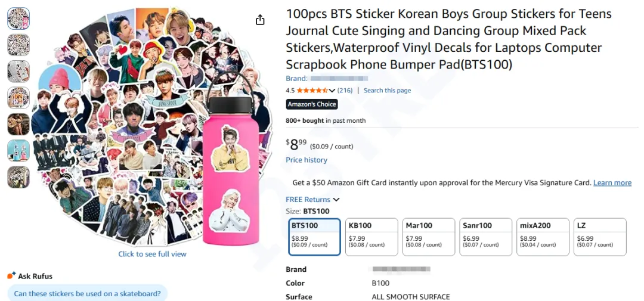Choose the mixA200 size option
The height and width of the screenshot is (301, 644).
[543, 237]
